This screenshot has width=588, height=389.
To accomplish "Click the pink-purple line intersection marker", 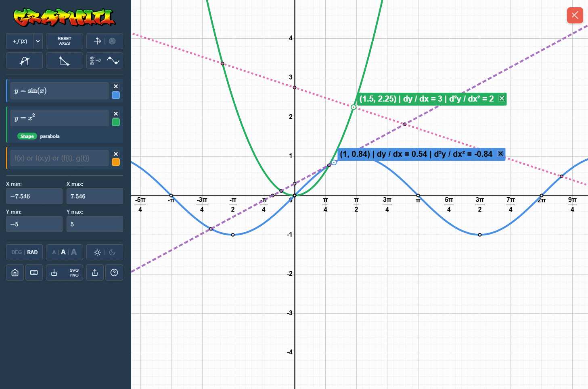I will [405, 124].
